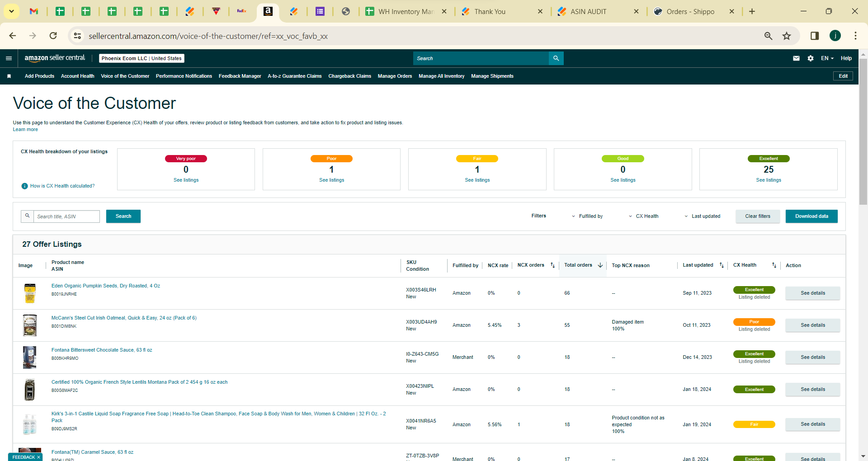Screen dimensions: 868x461
Task: Click the header Search input box
Action: [x=481, y=58]
